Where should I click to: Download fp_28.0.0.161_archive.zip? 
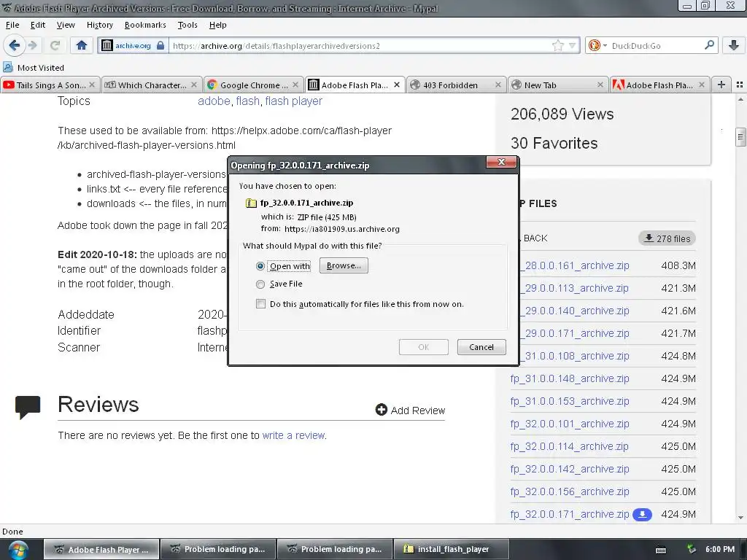coord(574,265)
